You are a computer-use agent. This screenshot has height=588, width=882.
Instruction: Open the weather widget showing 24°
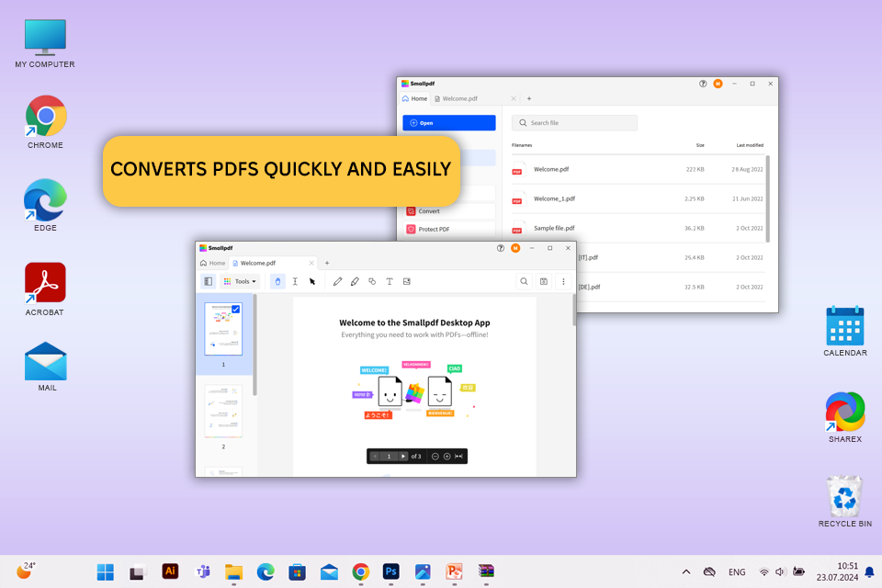tap(26, 571)
